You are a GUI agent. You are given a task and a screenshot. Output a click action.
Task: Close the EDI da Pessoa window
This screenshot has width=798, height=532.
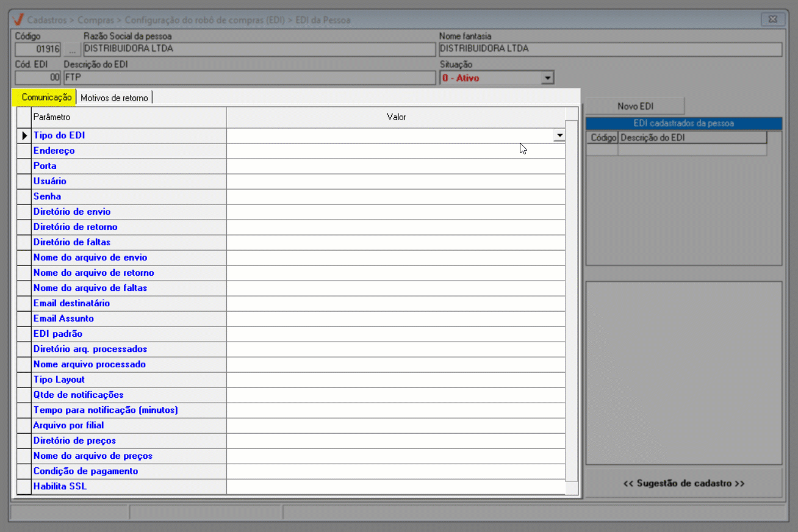[772, 20]
